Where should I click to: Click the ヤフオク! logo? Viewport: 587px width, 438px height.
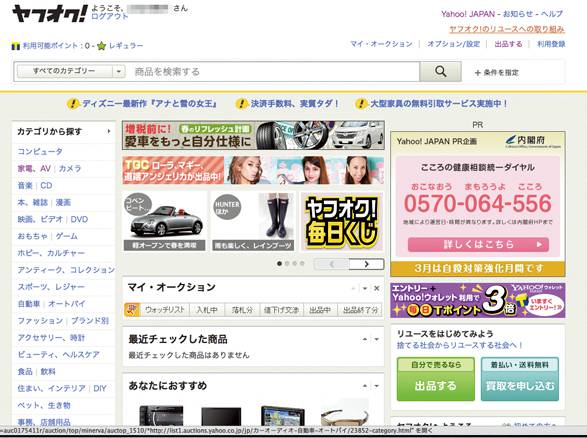(50, 14)
